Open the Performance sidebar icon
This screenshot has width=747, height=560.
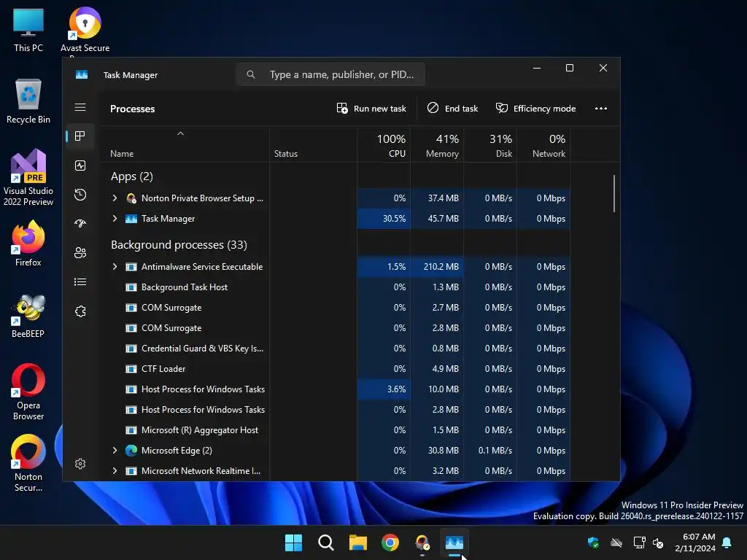pos(80,166)
